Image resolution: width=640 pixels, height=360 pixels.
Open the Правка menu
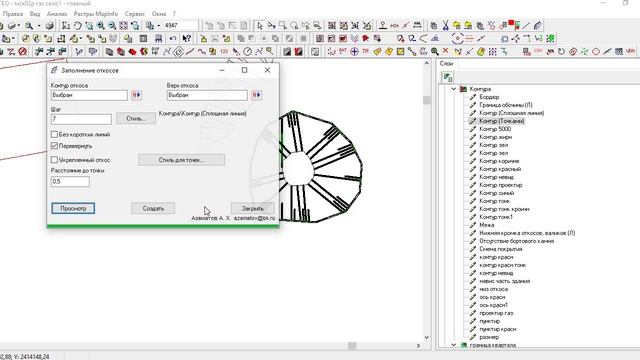(x=13, y=13)
